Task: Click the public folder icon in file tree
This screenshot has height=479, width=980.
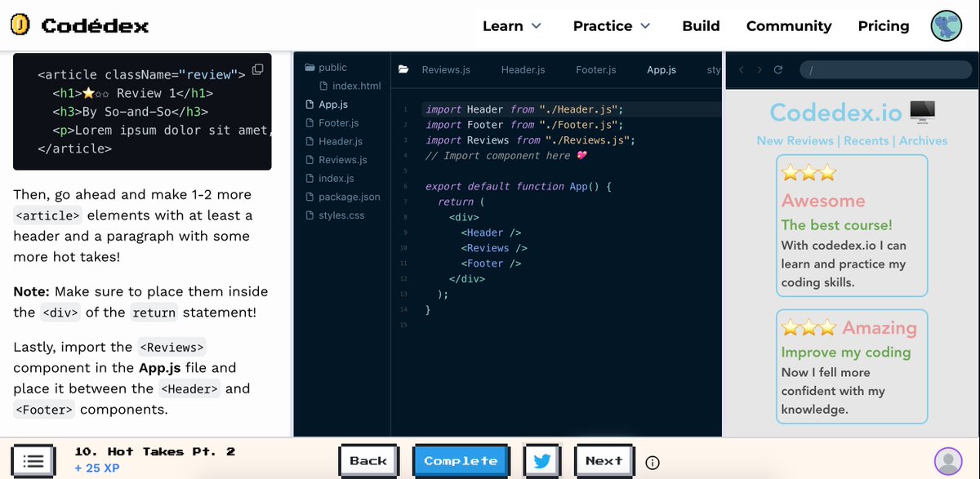Action: click(x=310, y=68)
